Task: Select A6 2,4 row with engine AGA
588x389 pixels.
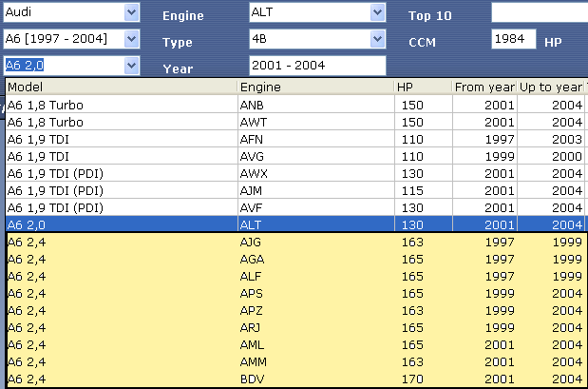Action: [297, 259]
